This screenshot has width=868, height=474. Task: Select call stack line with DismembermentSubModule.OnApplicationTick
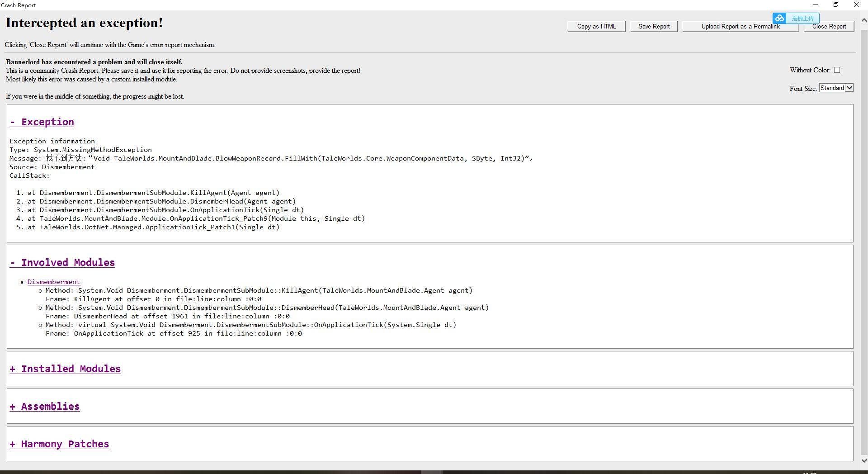click(x=166, y=210)
